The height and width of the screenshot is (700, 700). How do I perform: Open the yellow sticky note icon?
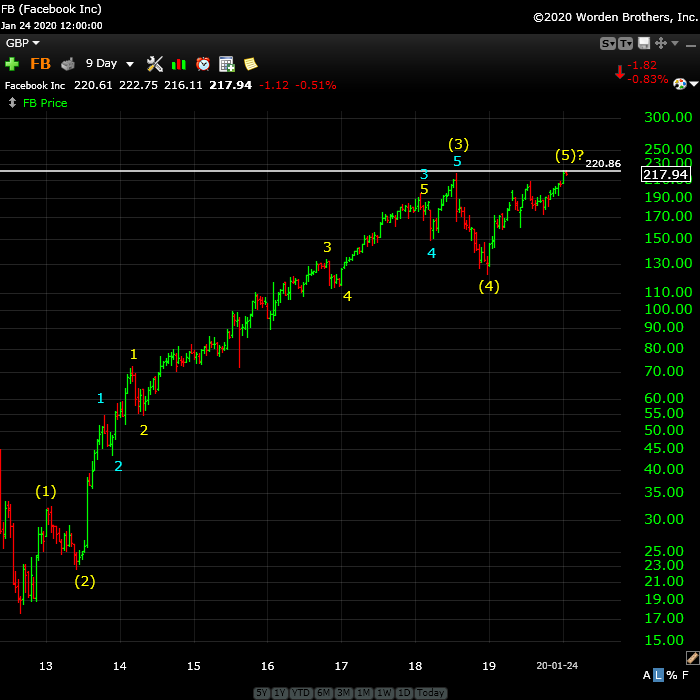[251, 64]
